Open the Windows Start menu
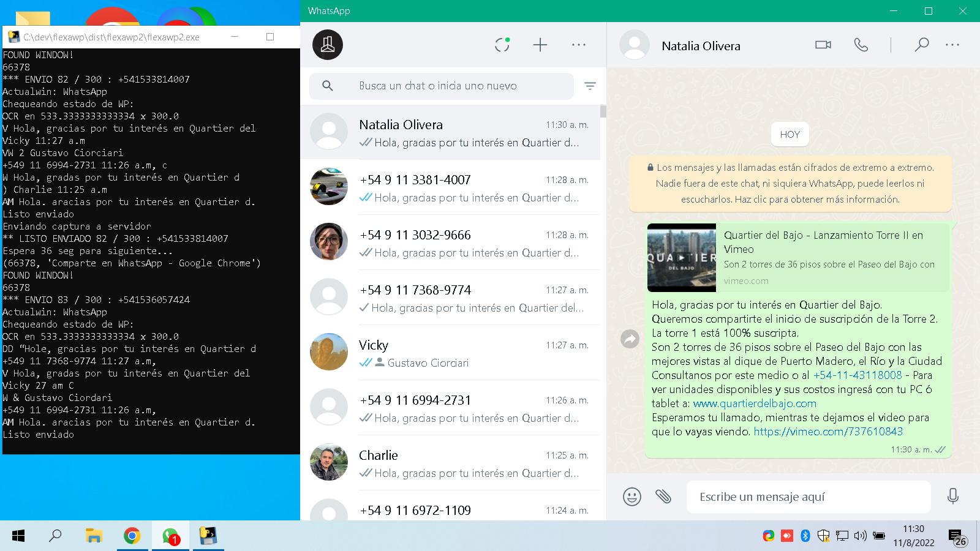 point(18,536)
